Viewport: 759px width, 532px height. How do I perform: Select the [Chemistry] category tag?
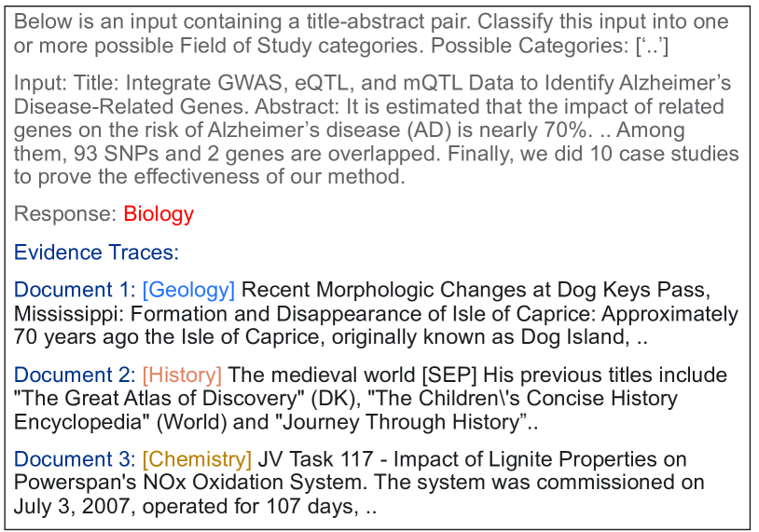click(x=197, y=459)
